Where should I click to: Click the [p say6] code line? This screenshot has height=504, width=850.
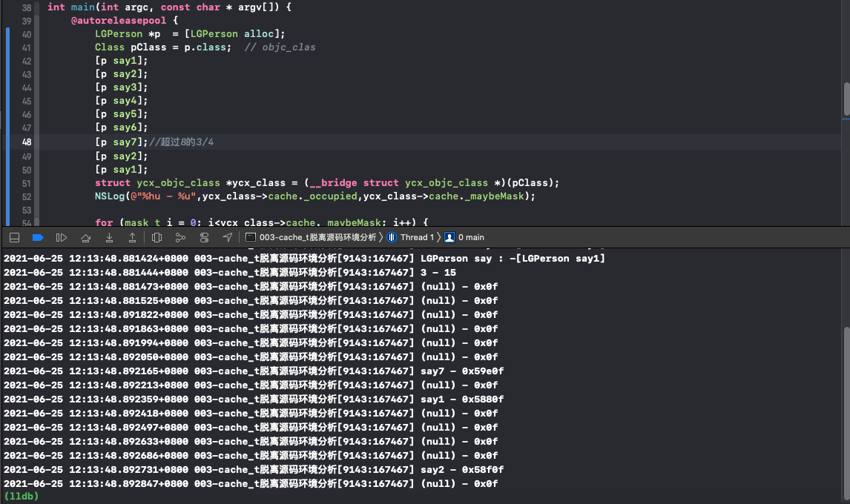click(122, 127)
